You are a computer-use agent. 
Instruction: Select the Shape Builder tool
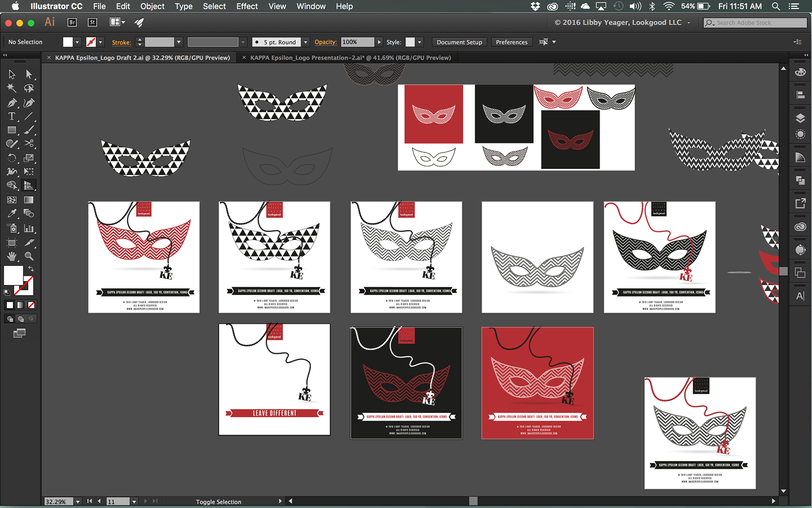tap(12, 185)
